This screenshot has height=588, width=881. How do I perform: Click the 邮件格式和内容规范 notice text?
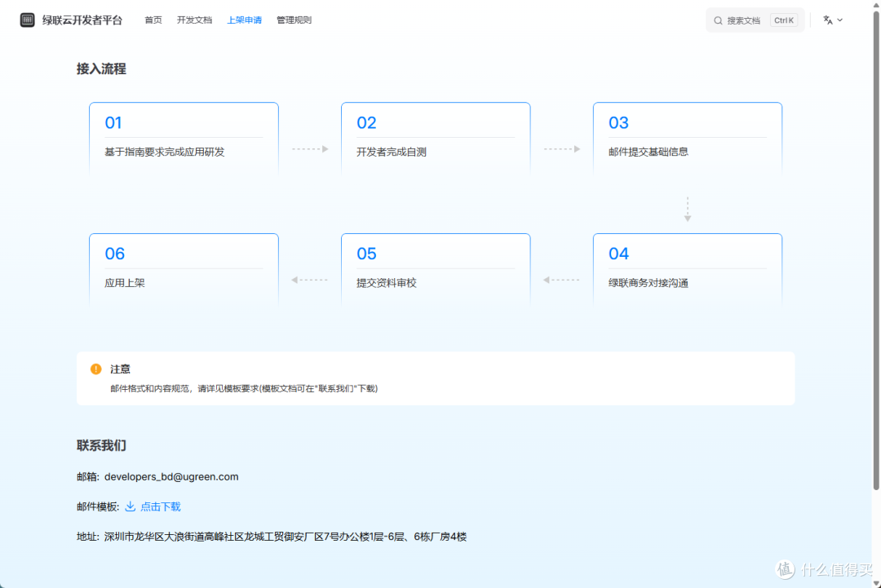pos(244,389)
